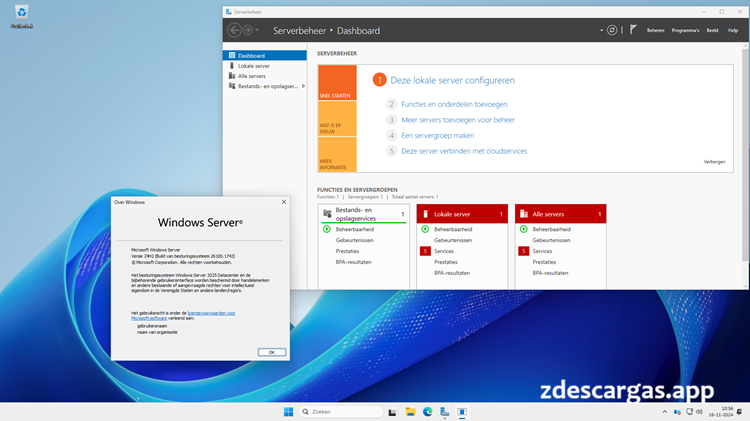The image size is (750, 421).
Task: Click the forward arrow in Serverbeheer
Action: click(248, 31)
